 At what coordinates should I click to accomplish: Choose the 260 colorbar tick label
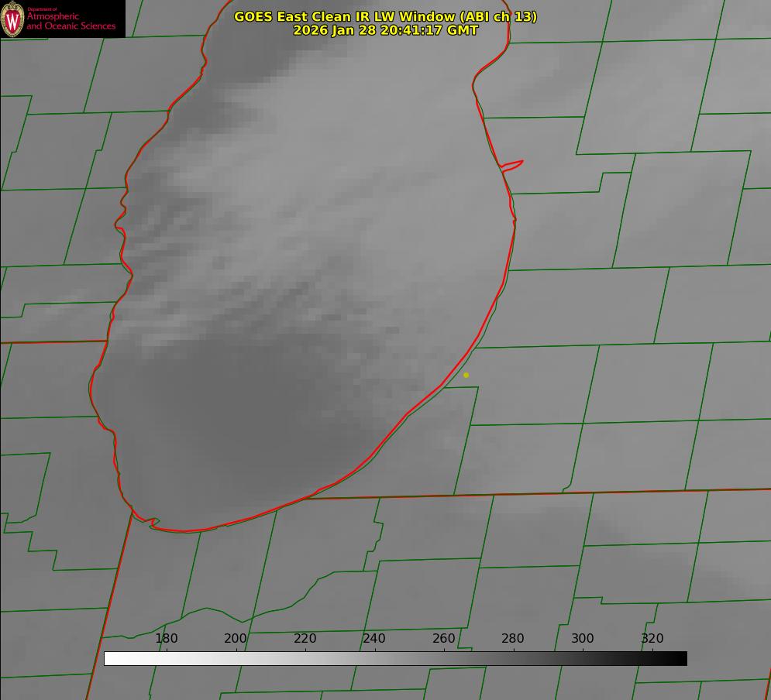click(x=444, y=639)
